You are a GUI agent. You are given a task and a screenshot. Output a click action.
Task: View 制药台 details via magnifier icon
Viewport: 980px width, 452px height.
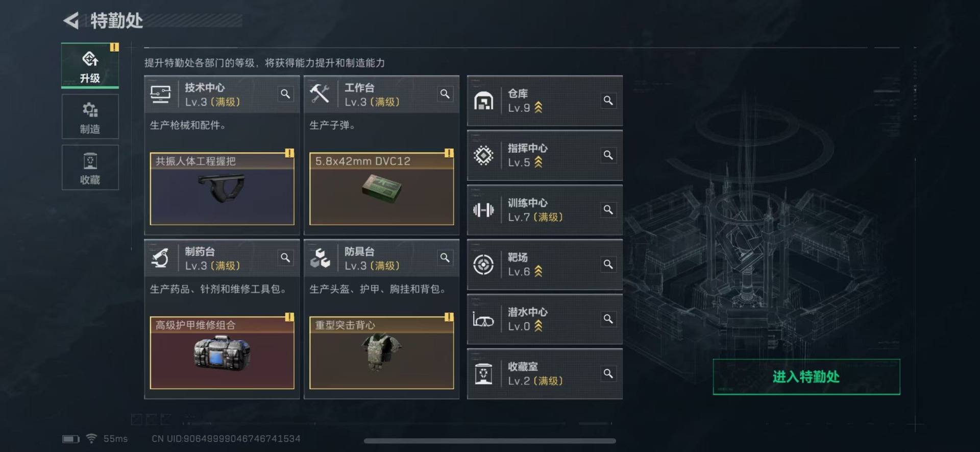(x=285, y=258)
